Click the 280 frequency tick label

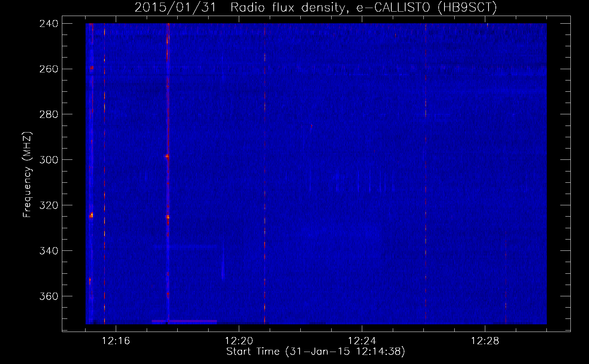point(49,114)
